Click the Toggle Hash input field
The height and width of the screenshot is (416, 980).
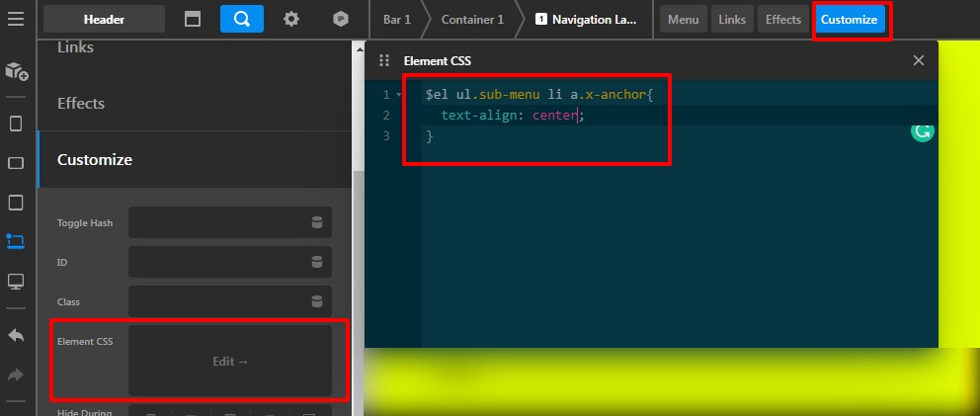pos(230,222)
